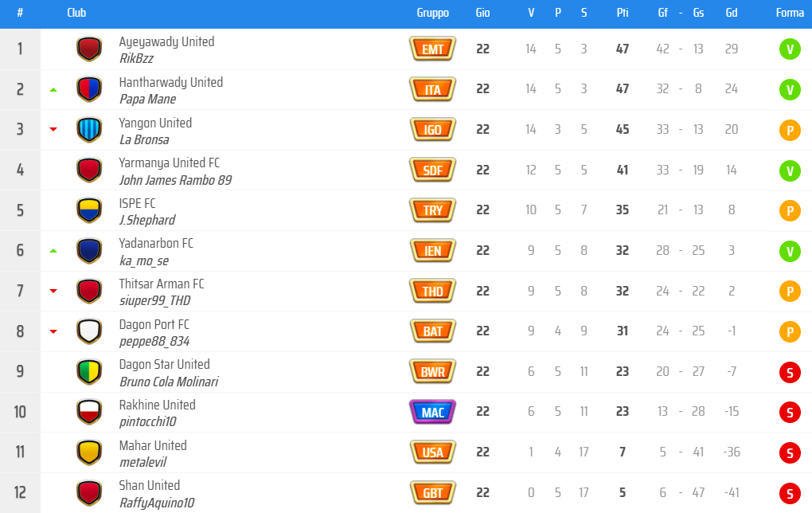Click Ayeyawady United's green V form indicator
Screen dimensions: 812x513
pyautogui.click(x=789, y=49)
